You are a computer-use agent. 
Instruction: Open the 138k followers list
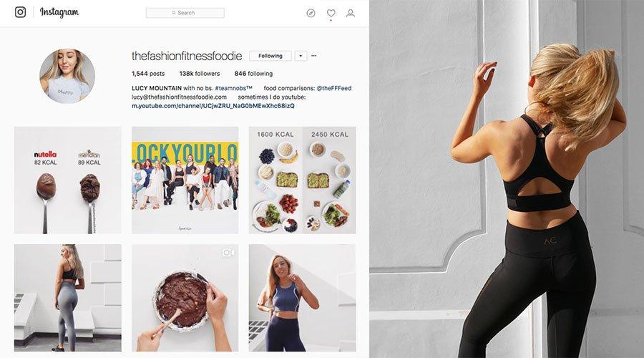click(200, 74)
